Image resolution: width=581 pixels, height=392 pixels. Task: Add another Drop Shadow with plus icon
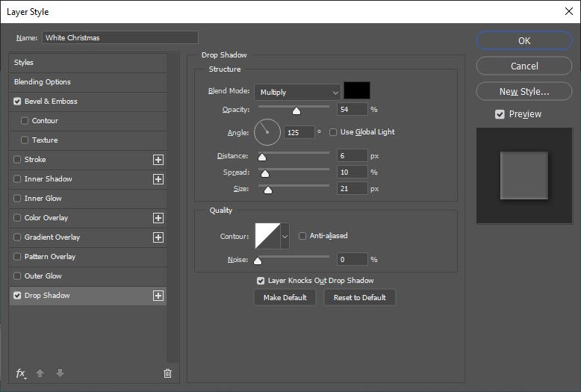[158, 296]
